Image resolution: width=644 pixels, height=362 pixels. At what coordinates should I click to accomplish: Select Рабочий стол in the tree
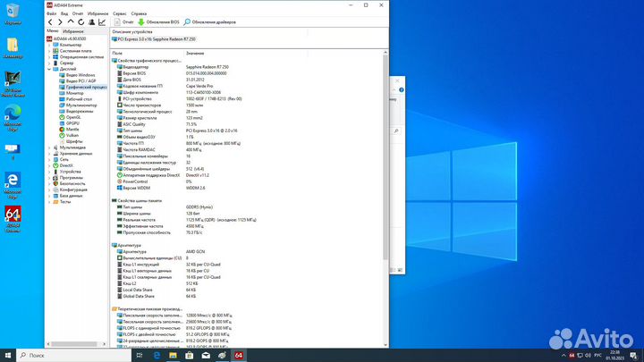tap(79, 99)
